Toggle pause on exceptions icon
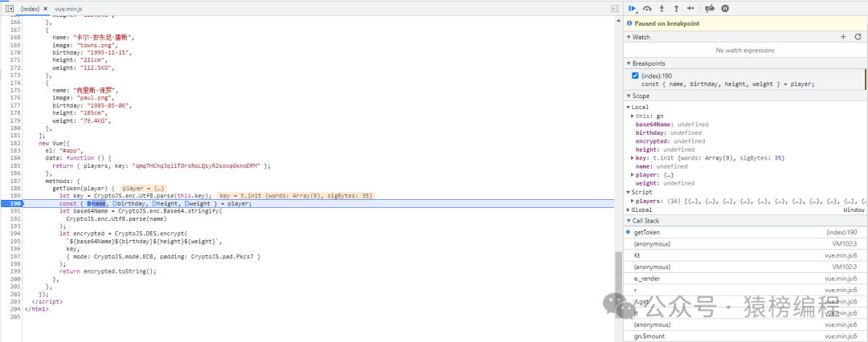Viewport: 868px width, 342px height. tap(725, 8)
